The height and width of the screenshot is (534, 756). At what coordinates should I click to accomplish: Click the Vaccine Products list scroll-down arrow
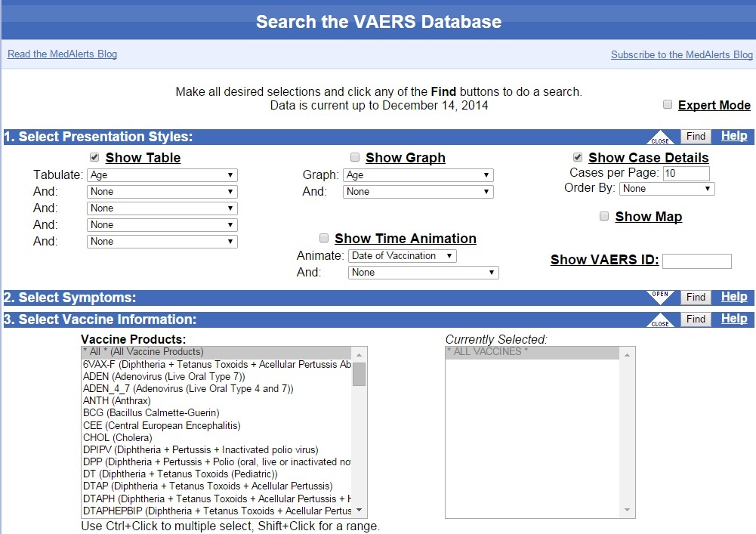[359, 510]
